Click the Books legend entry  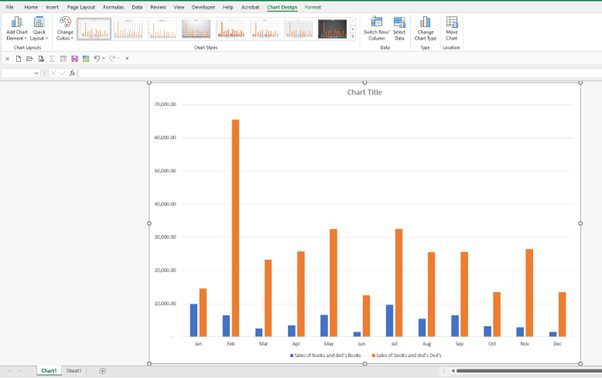[325, 355]
